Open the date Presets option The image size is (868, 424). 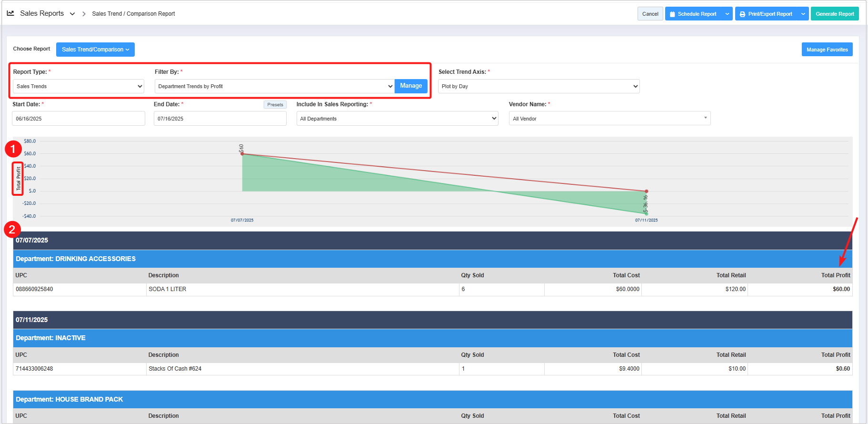coord(275,105)
